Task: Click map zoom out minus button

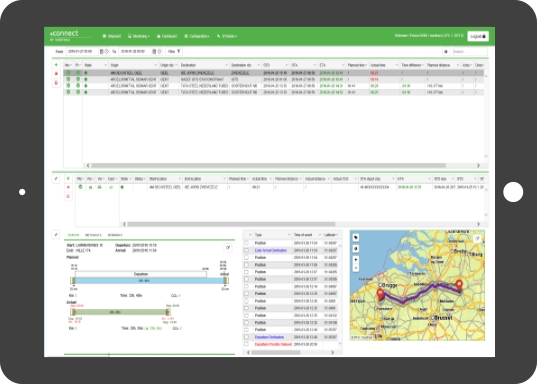Action: click(x=355, y=268)
